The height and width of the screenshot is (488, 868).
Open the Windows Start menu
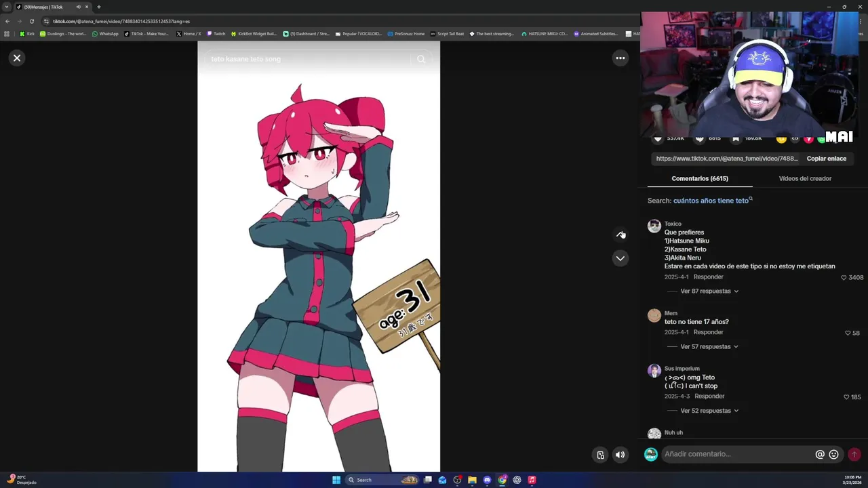(336, 480)
